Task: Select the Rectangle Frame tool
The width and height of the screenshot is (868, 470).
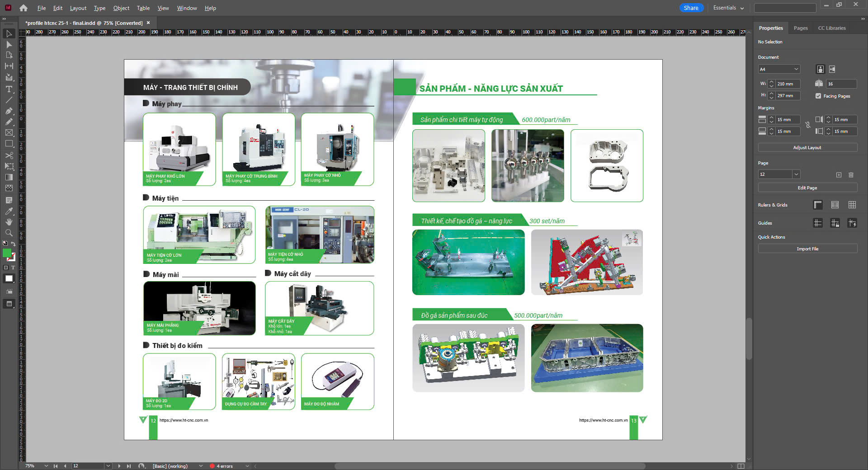Action: tap(9, 133)
